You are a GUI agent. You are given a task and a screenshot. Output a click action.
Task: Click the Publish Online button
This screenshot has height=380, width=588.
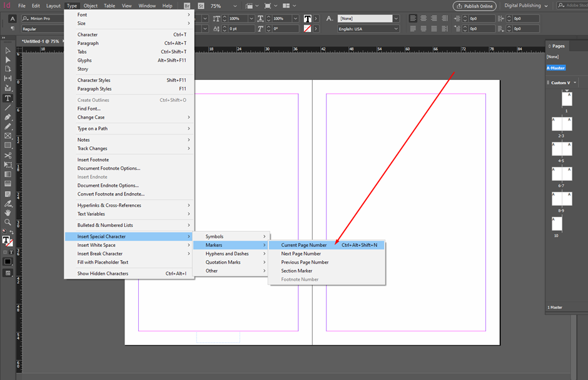[x=474, y=6]
